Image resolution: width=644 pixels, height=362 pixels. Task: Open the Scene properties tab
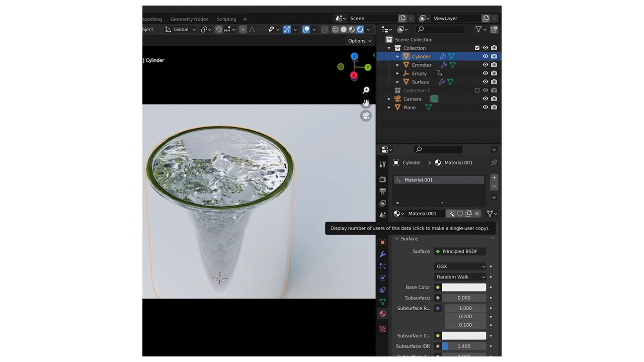tap(382, 215)
